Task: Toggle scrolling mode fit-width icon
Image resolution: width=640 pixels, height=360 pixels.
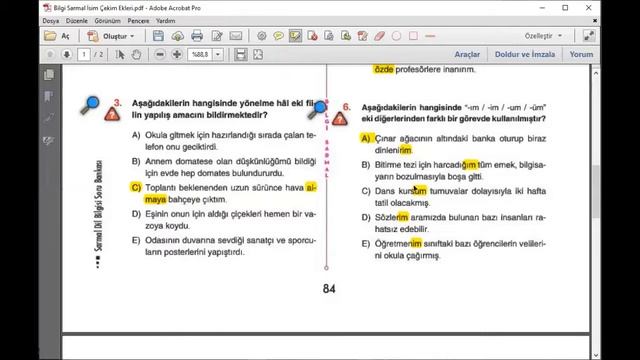Action: pos(241,54)
